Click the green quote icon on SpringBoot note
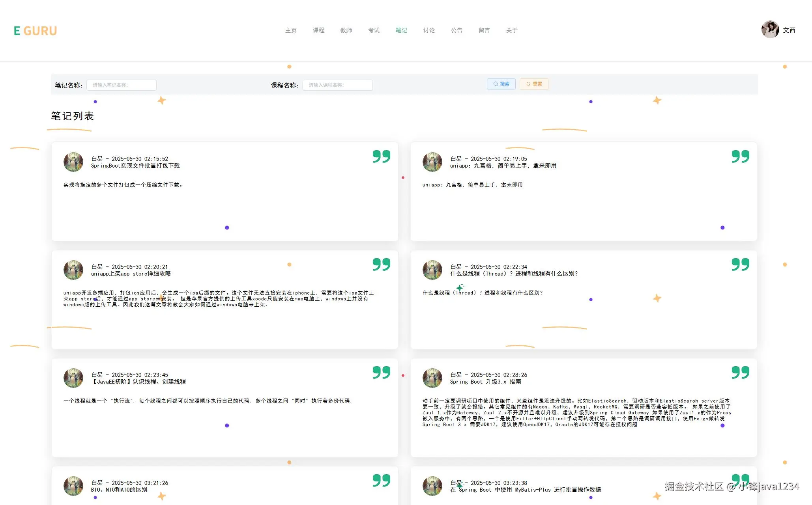This screenshot has width=812, height=505. point(381,157)
